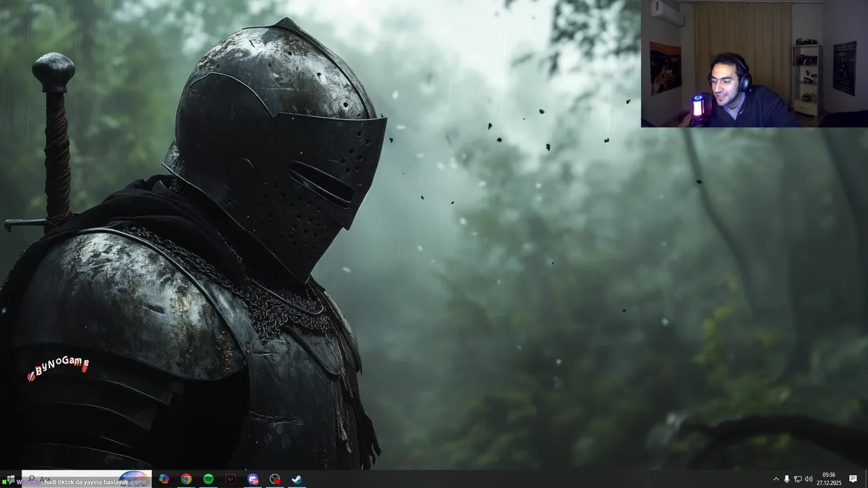Open OBS Studio recording icon
This screenshot has height=488, width=868.
click(x=275, y=479)
